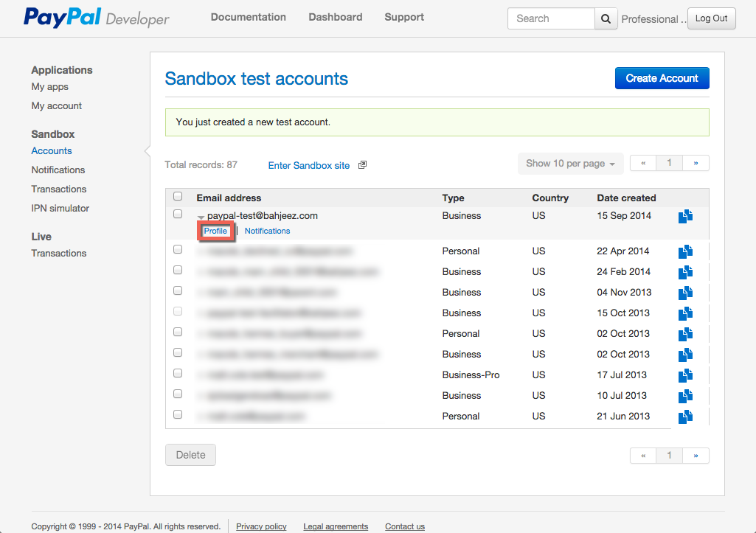Click the bottom « previous page arrow
Image resolution: width=756 pixels, height=533 pixels.
(643, 456)
